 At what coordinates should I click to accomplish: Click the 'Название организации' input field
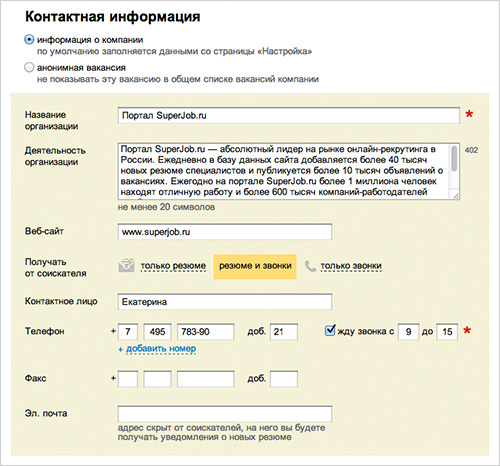coord(289,115)
